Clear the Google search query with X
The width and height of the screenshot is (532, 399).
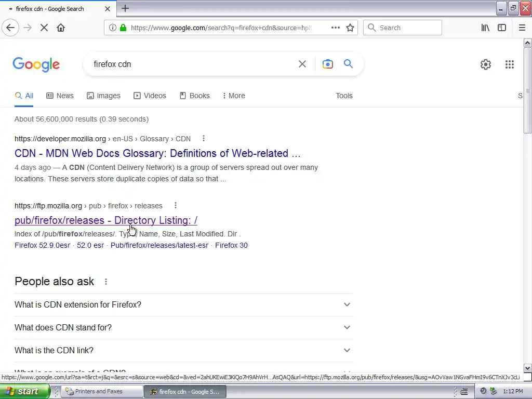(x=302, y=64)
